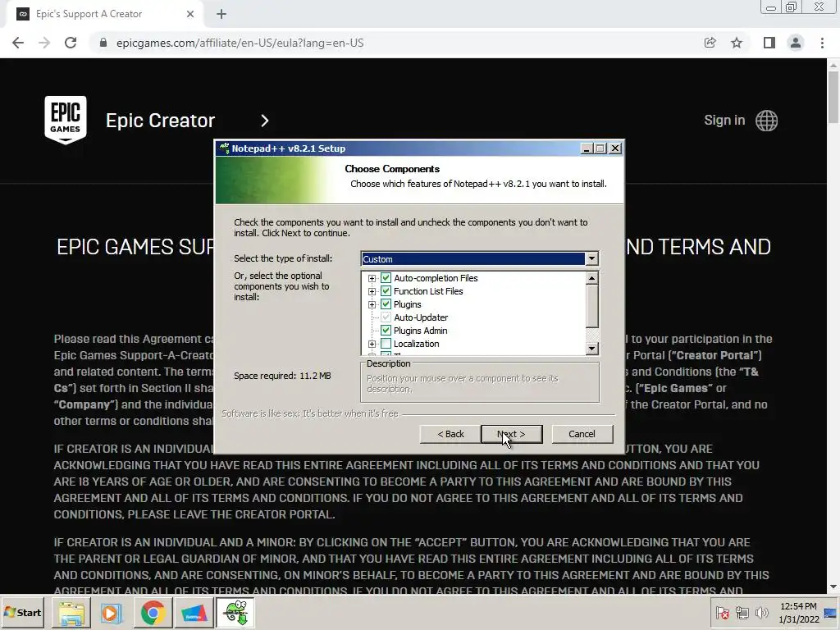Click component list scroll-down arrow

(591, 348)
